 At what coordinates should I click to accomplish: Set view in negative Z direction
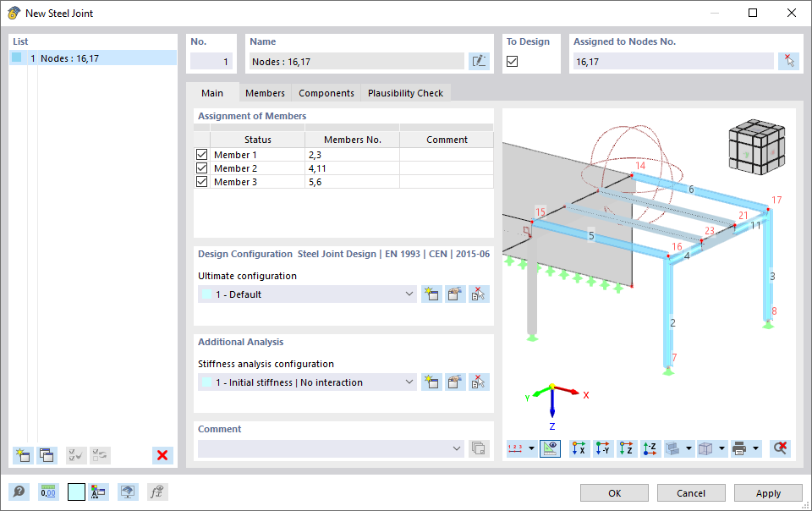[x=650, y=448]
